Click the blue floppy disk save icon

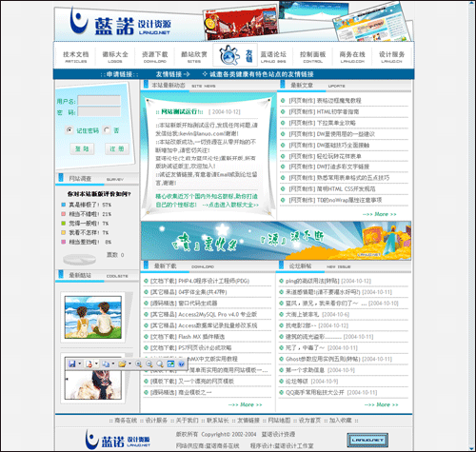point(72,364)
